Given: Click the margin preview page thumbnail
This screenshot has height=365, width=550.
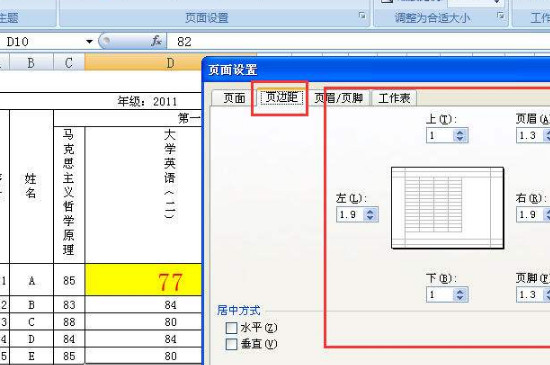Looking at the screenshot, I should click(448, 208).
